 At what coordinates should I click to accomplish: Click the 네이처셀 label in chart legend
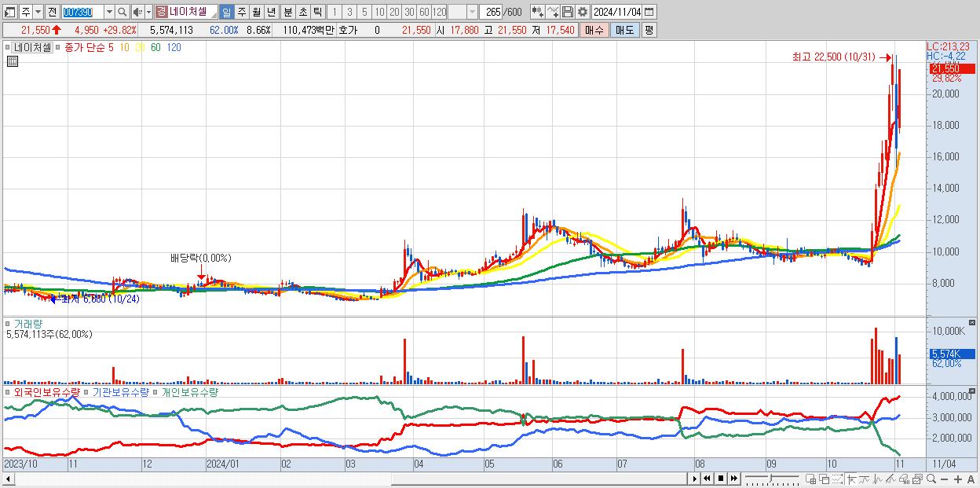[32, 47]
